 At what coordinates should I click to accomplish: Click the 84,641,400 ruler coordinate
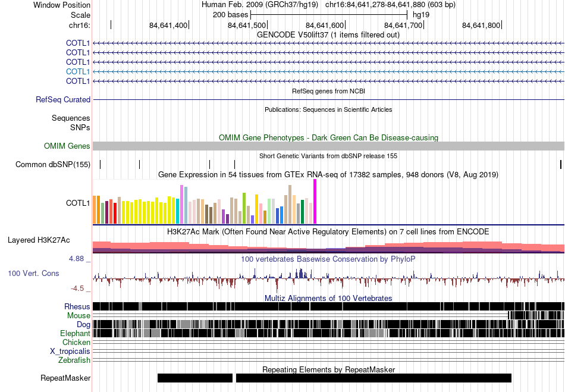pyautogui.click(x=168, y=25)
